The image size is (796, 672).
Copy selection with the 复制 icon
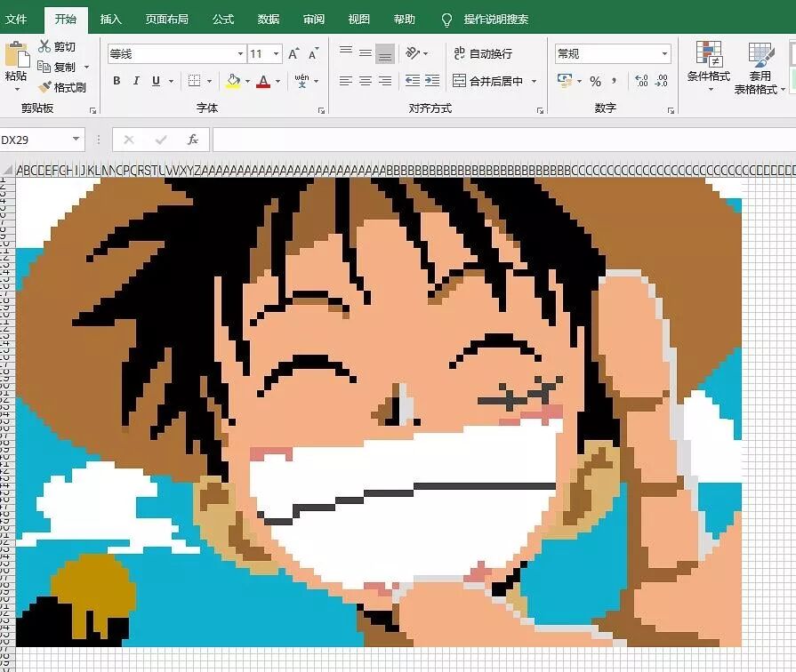pos(44,67)
